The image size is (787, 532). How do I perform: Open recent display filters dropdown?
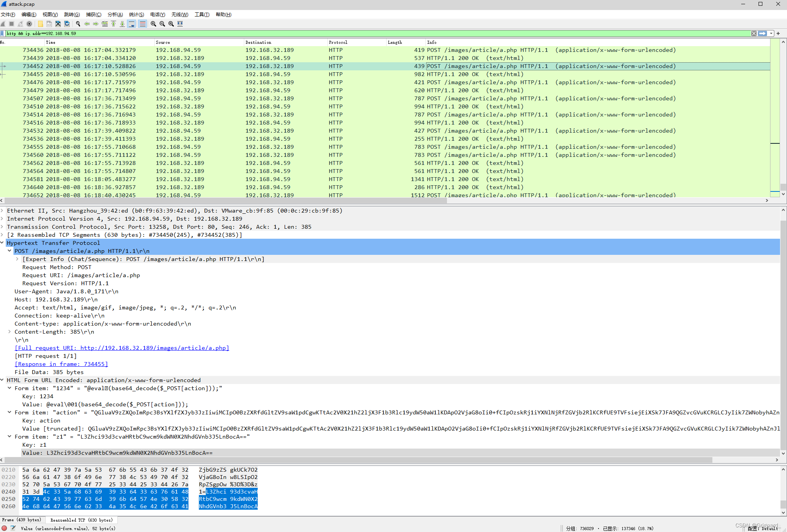pos(771,33)
